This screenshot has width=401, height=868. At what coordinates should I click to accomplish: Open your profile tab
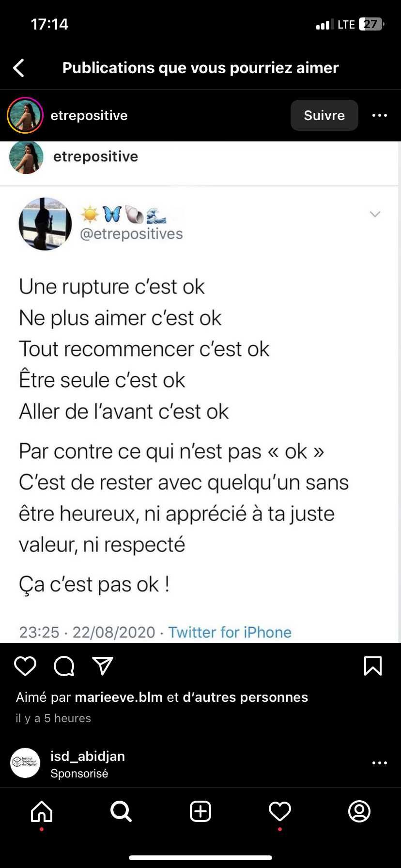359,811
